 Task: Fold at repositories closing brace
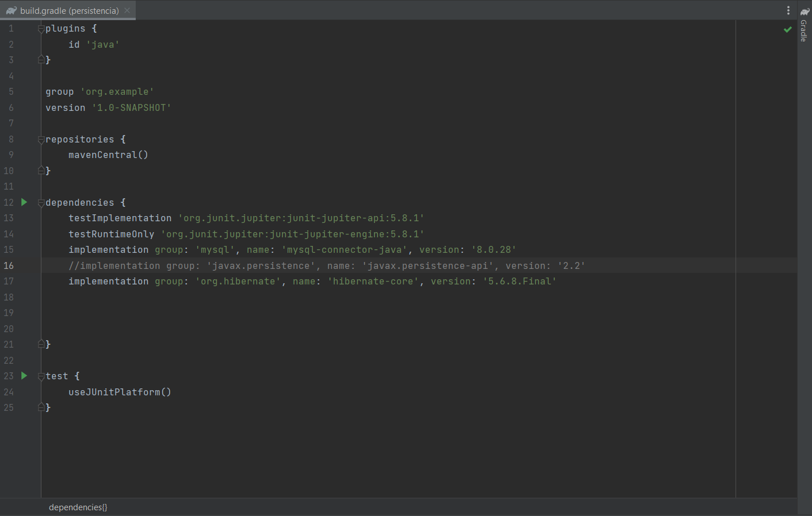(41, 170)
